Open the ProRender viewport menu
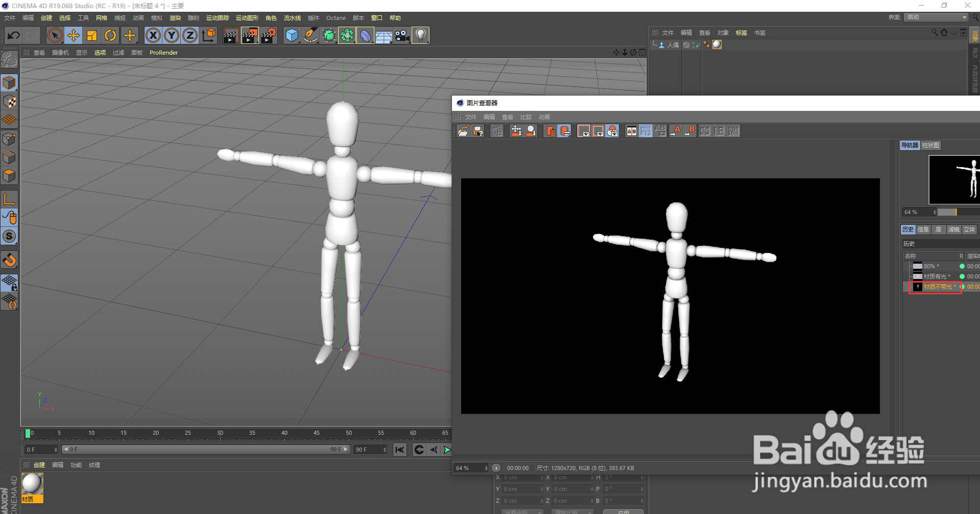This screenshot has height=514, width=980. click(163, 53)
